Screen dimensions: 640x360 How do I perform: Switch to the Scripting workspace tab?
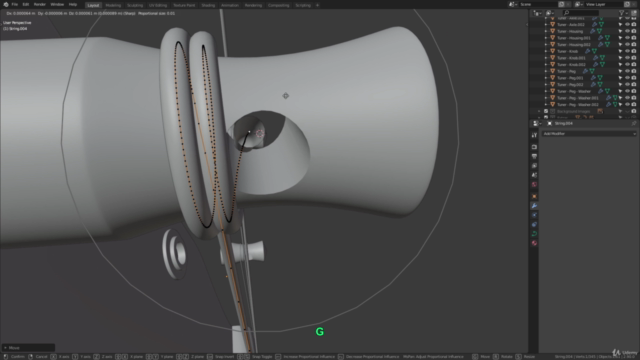coord(303,5)
